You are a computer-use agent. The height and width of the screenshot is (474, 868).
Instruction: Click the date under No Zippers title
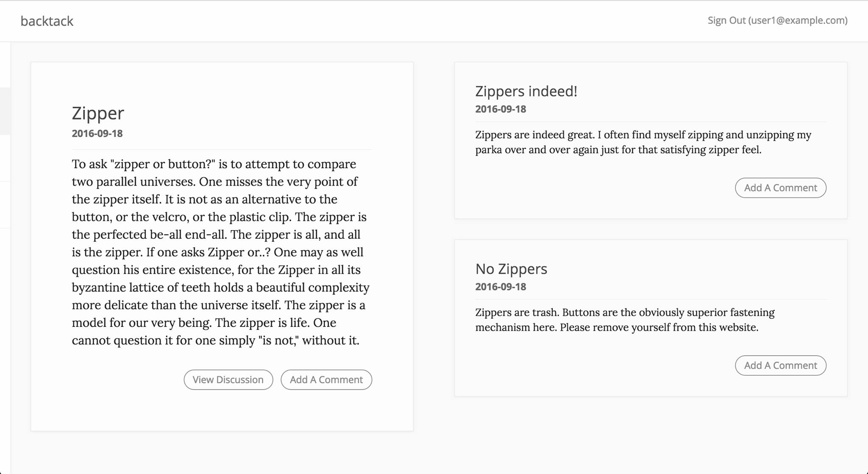click(x=501, y=287)
